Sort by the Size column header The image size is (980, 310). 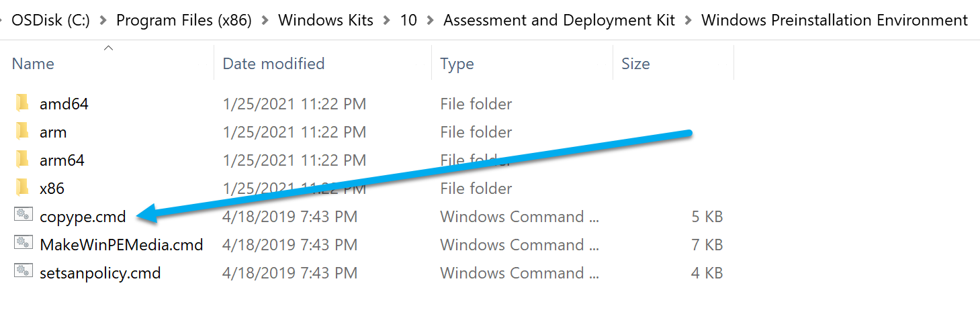(635, 64)
